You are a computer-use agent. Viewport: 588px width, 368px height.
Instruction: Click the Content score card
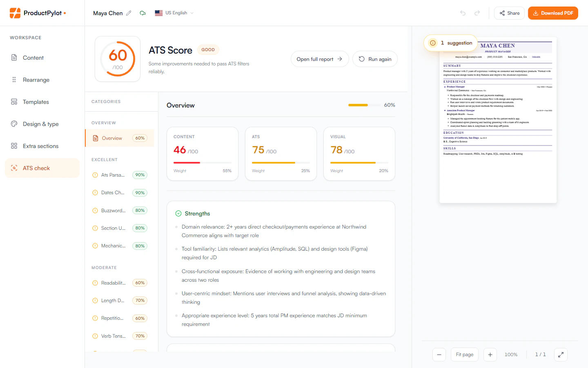pyautogui.click(x=203, y=154)
